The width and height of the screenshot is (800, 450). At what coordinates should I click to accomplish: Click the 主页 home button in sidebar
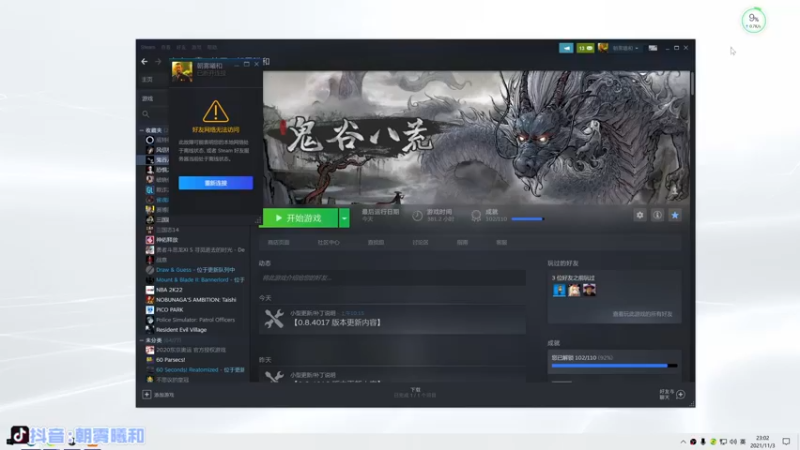click(x=147, y=80)
